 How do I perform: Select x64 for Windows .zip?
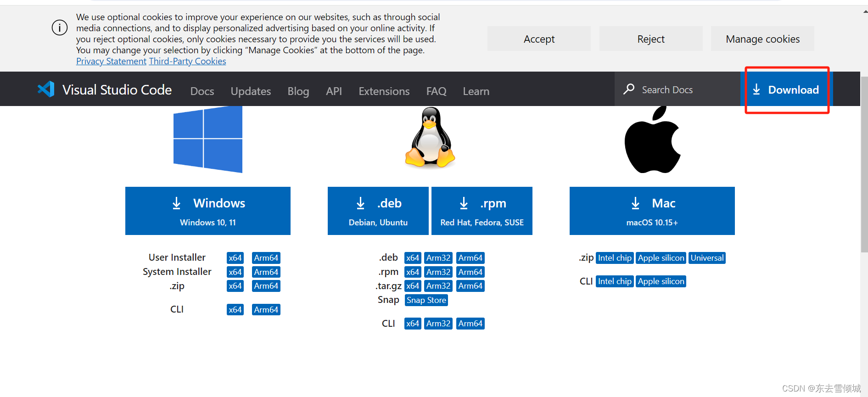(x=235, y=286)
